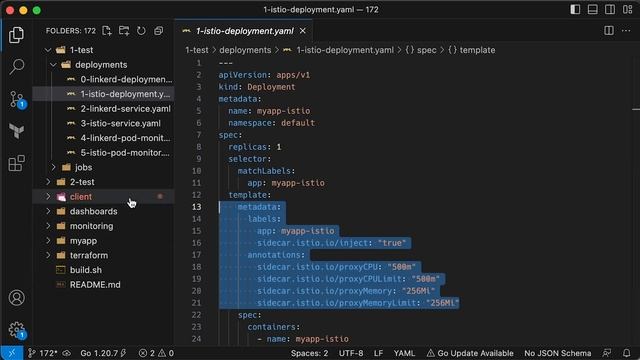The width and height of the screenshot is (640, 360).
Task: Open the remote window indicator
Action: point(11,353)
